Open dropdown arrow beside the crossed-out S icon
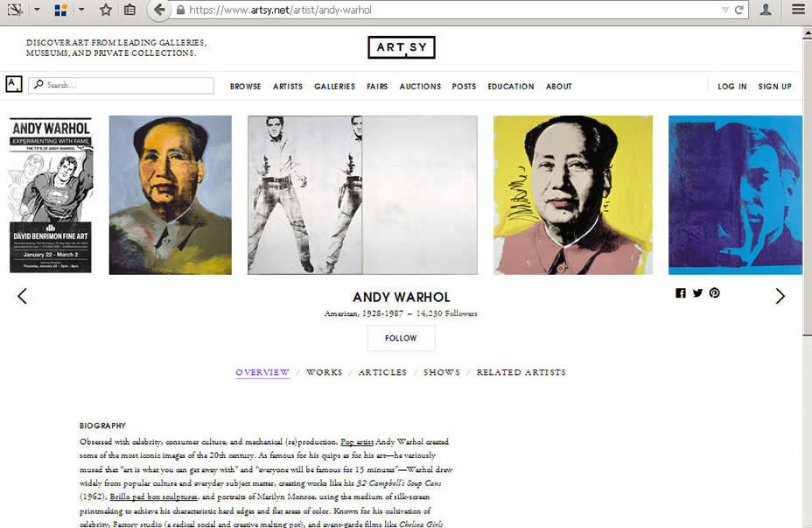 (x=37, y=10)
